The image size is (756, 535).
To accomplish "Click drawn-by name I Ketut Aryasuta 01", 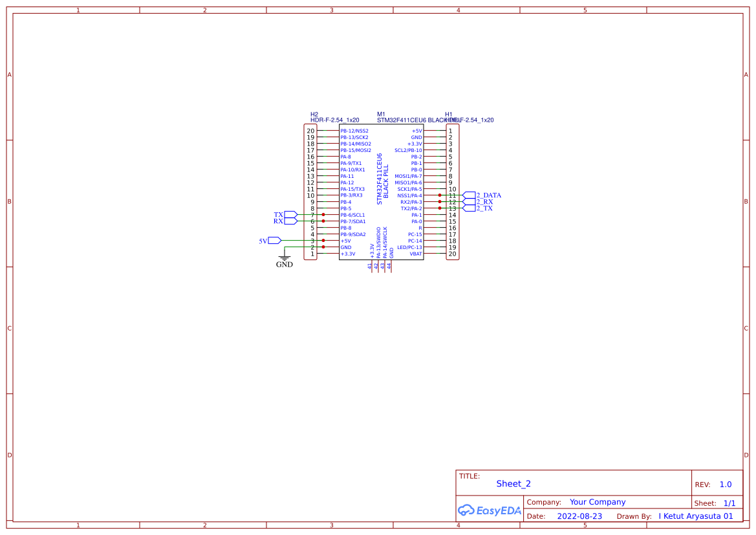I will click(695, 516).
